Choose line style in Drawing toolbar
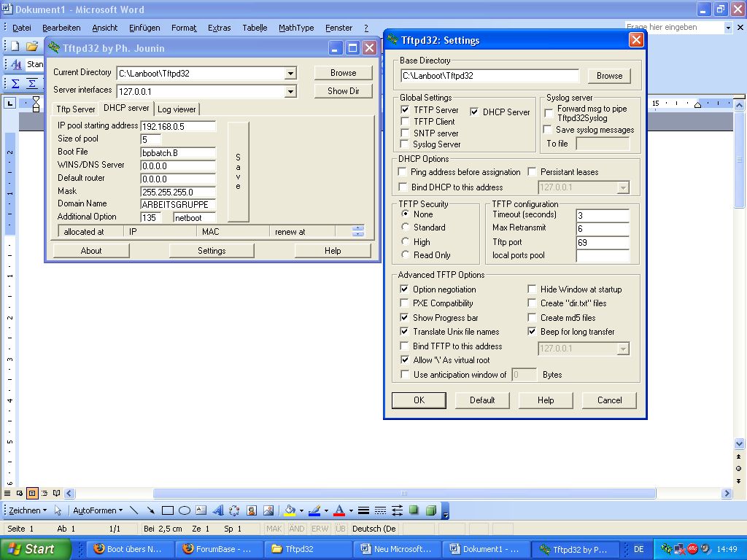747x560 pixels. tap(363, 510)
